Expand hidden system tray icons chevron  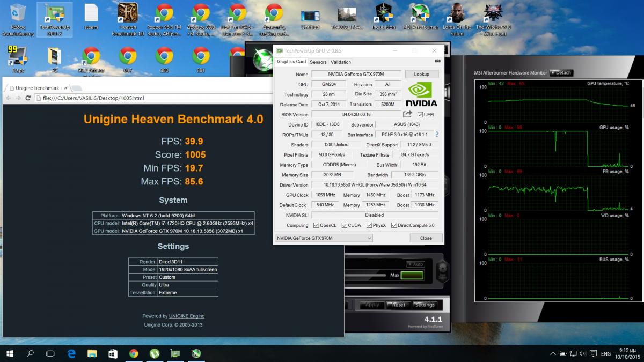point(553,354)
